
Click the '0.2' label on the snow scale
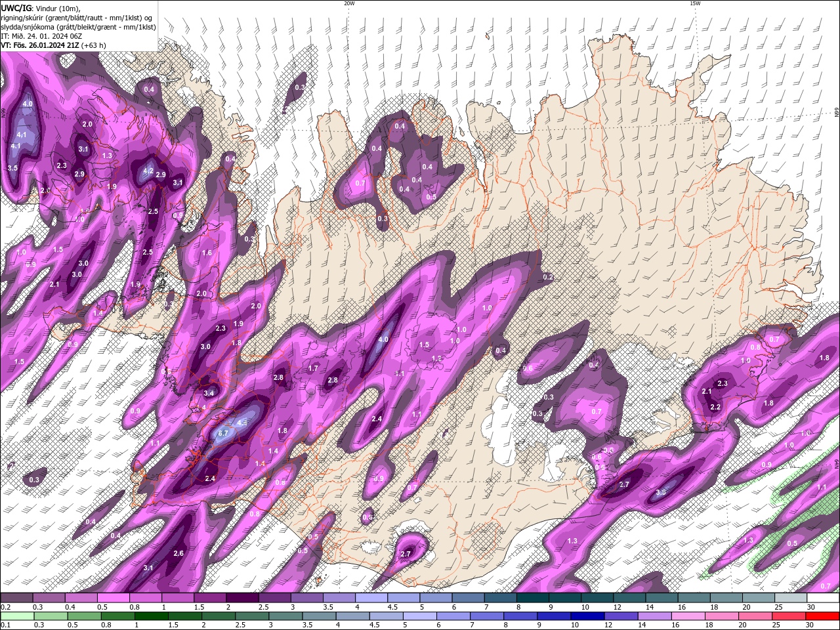coord(6,607)
